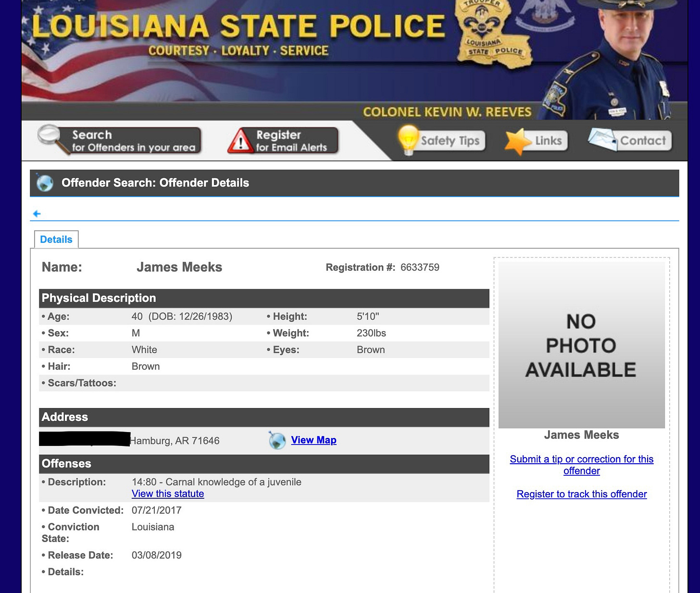Click the conviction date 07/21/2017
700x593 pixels.
[x=157, y=510]
